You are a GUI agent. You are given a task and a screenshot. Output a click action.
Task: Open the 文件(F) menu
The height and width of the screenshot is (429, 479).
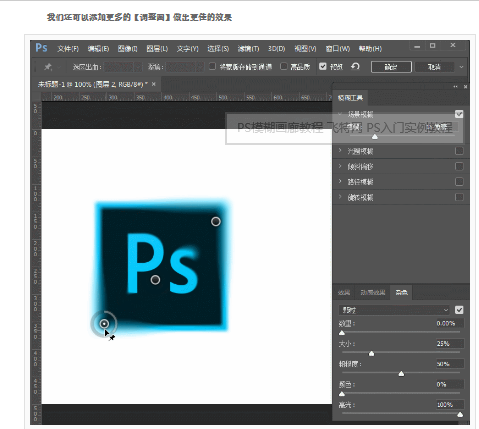click(x=68, y=49)
